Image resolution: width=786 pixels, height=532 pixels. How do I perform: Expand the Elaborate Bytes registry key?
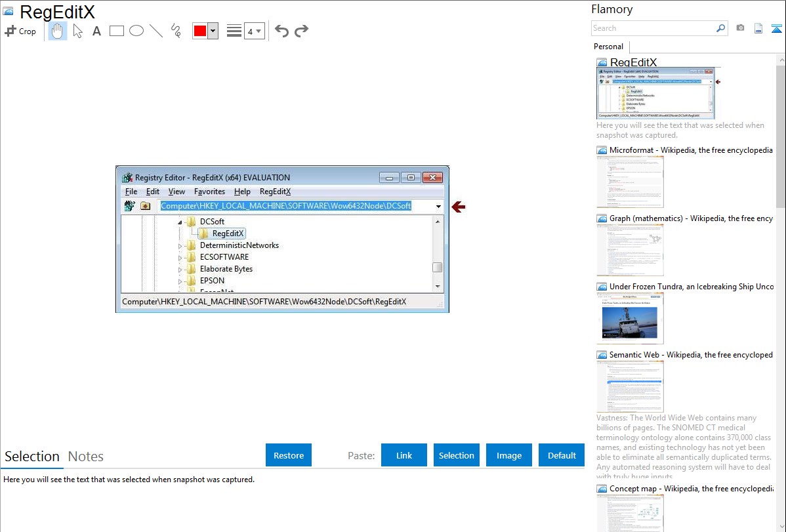point(180,269)
